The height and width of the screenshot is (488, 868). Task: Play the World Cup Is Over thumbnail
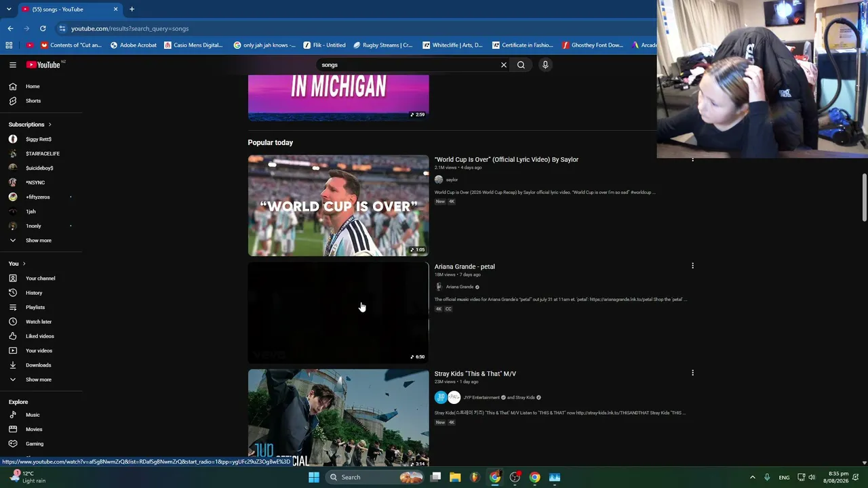pos(338,206)
